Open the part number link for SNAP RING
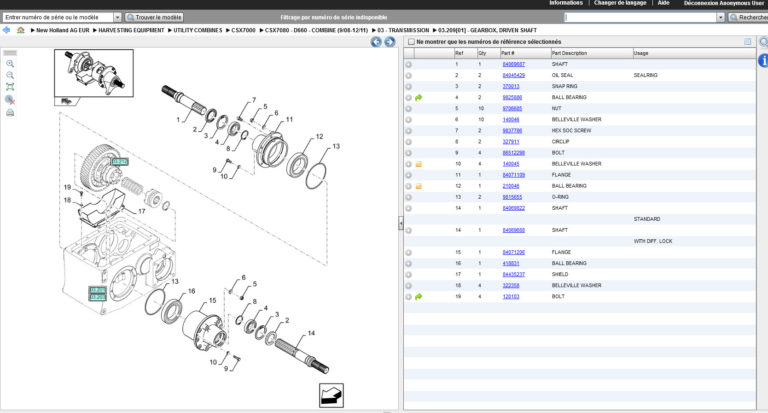The image size is (768, 413). point(511,87)
